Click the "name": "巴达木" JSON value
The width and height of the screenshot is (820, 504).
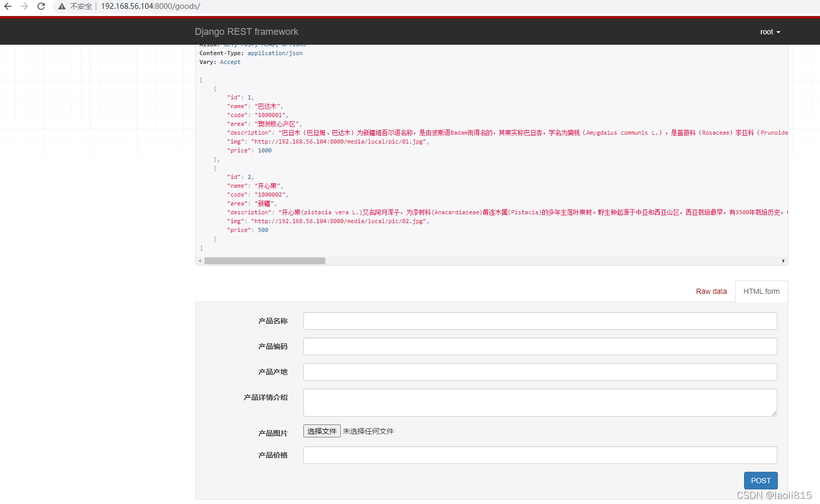click(x=268, y=106)
